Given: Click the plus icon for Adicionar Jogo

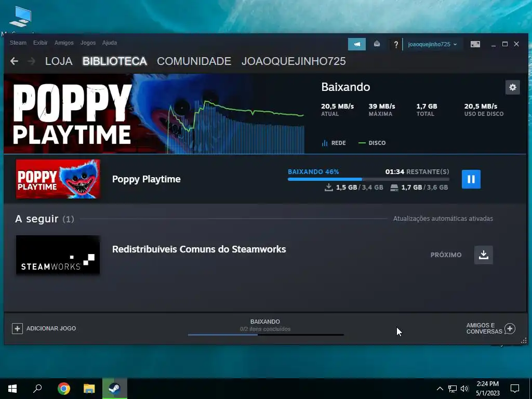Looking at the screenshot, I should pos(17,328).
